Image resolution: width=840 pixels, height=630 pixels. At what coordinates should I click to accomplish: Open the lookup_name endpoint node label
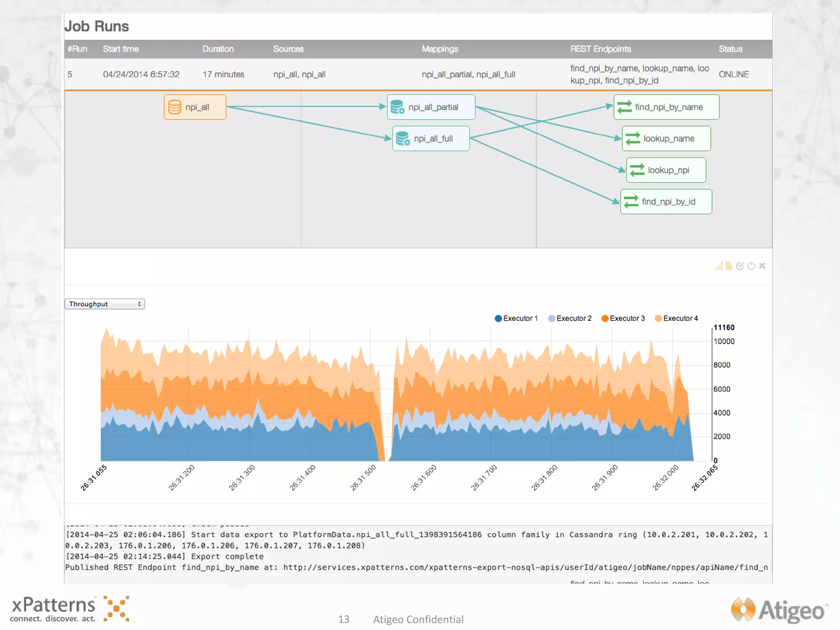coord(669,139)
